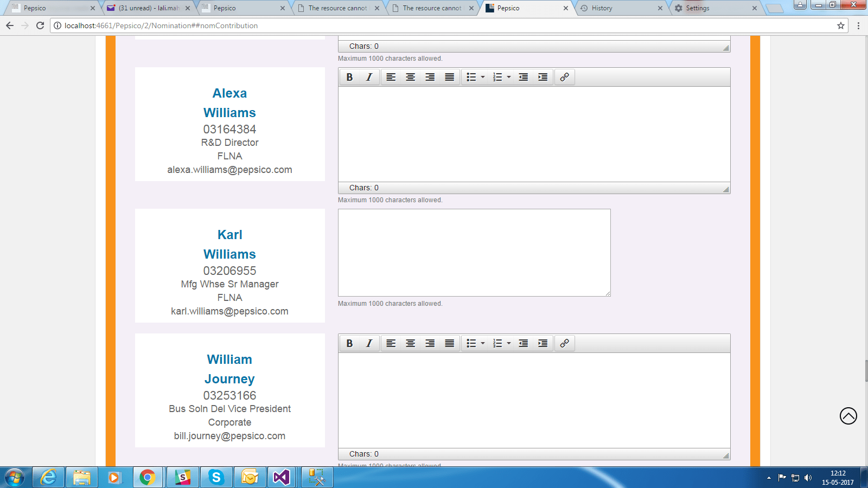Focus the address bar URL
868x488 pixels.
pos(161,25)
